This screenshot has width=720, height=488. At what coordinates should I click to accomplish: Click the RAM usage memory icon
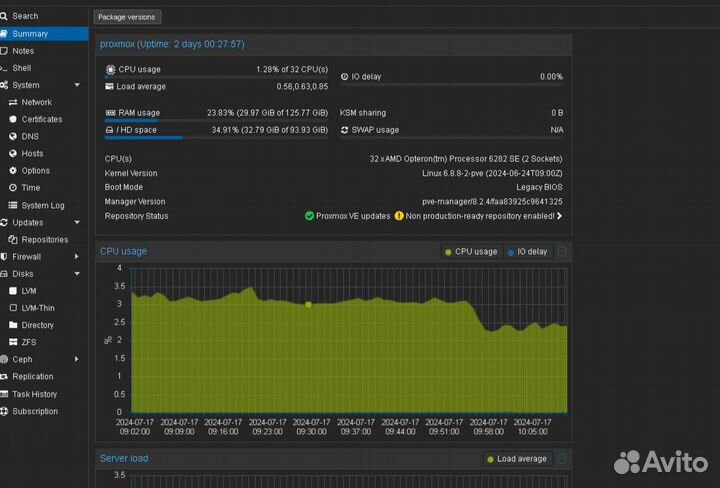coord(110,112)
